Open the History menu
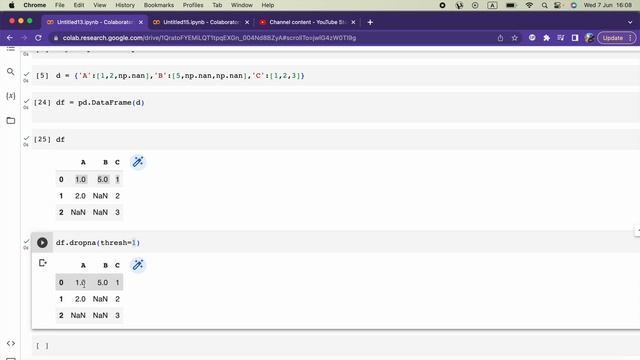640x360 pixels. click(125, 5)
